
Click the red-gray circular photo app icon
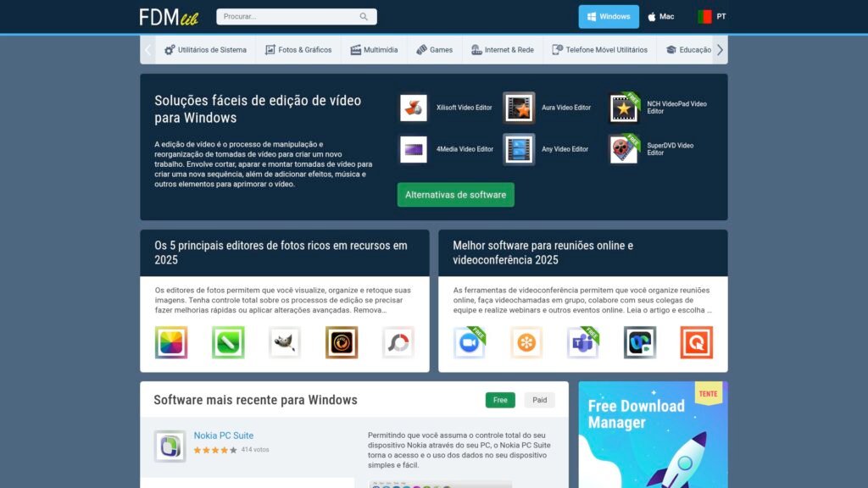(x=398, y=342)
